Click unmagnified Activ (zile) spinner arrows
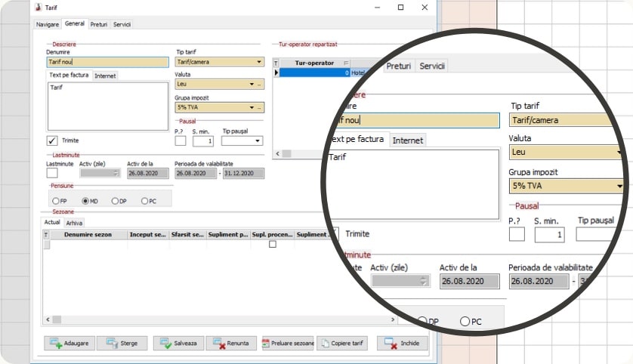This screenshot has height=364, width=633. 116,173
